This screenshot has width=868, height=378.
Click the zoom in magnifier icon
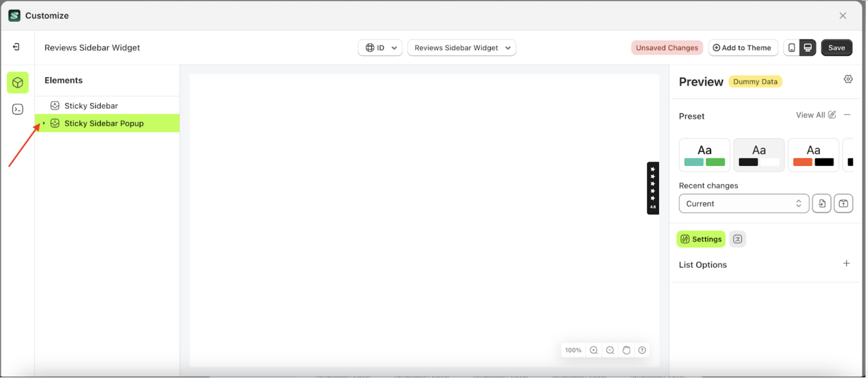(594, 350)
